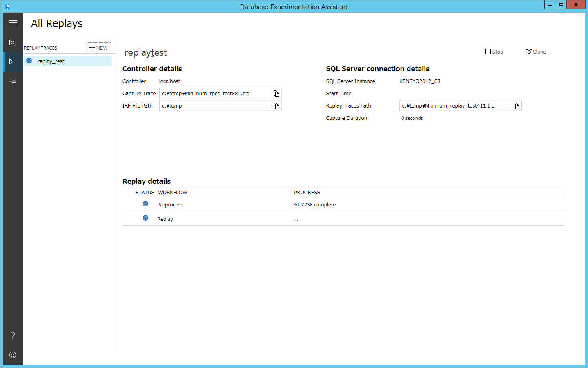Click the PROGRESS column header
The width and height of the screenshot is (588, 368).
pos(428,192)
